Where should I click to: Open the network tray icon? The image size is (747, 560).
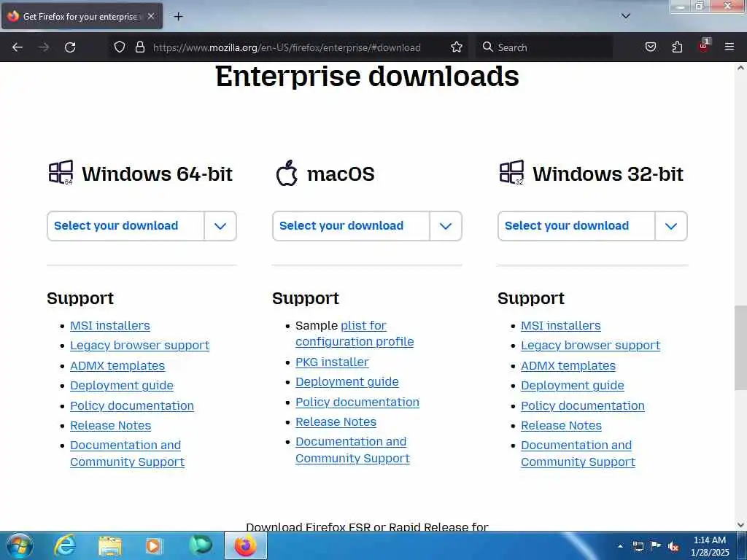pos(638,546)
